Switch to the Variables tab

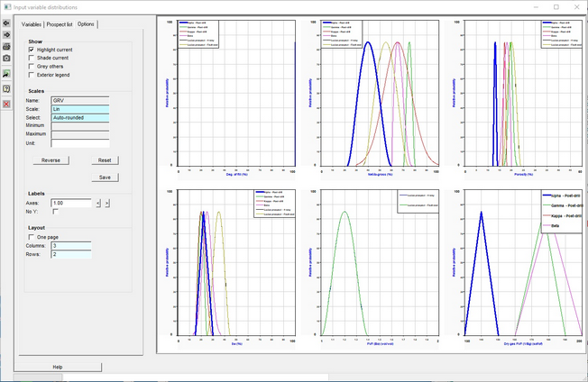pos(32,24)
